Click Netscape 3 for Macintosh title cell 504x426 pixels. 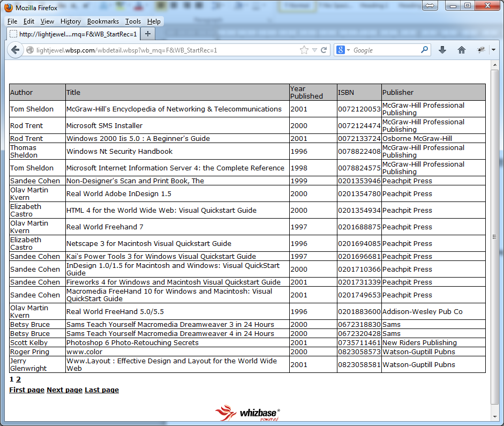pyautogui.click(x=177, y=243)
